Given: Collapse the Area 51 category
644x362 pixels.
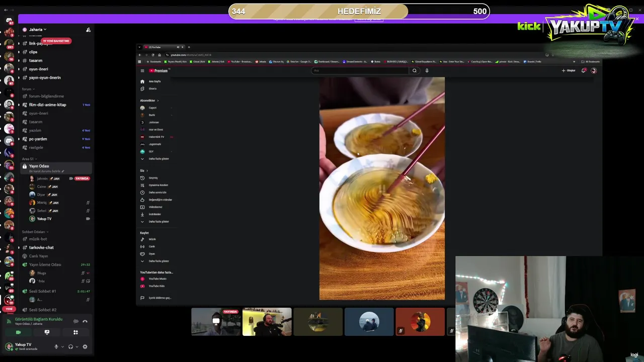Looking at the screenshot, I should tap(29, 159).
